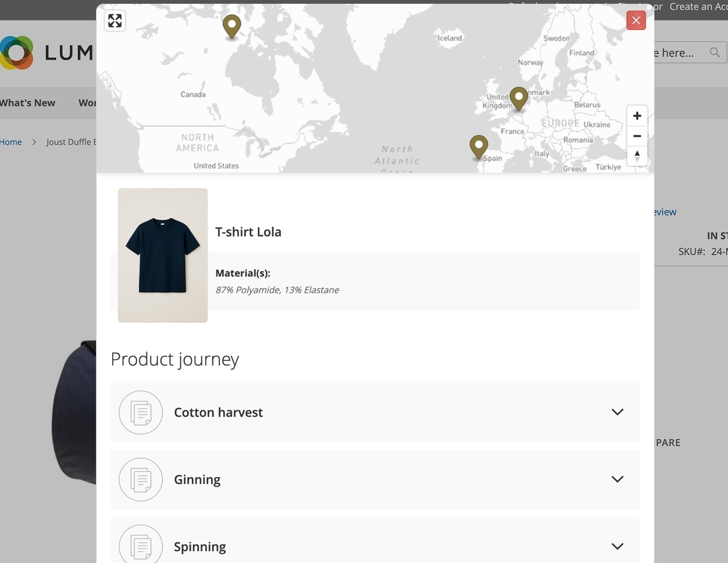This screenshot has height=563, width=728.
Task: Select the map pin near Denmark
Action: coord(519,97)
